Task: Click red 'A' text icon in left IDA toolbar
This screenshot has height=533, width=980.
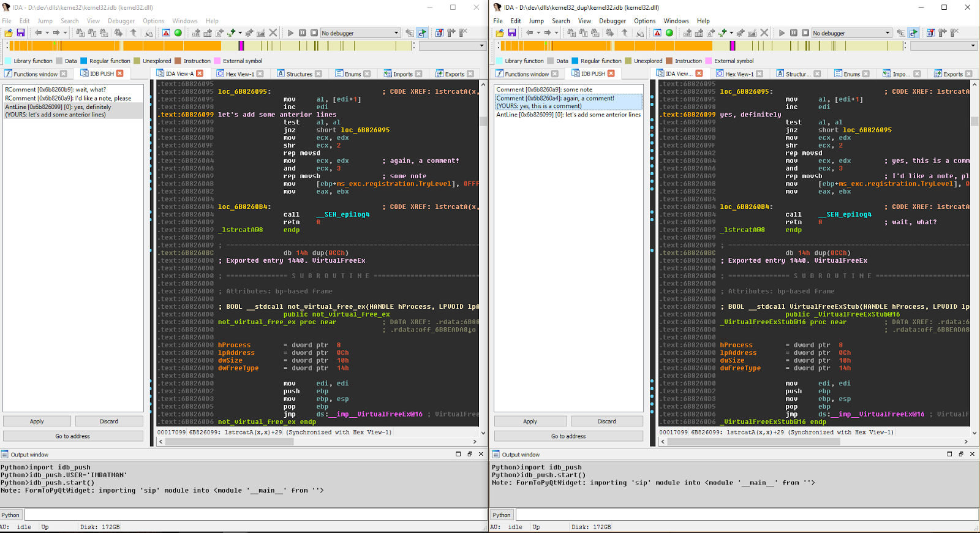Action: [166, 33]
